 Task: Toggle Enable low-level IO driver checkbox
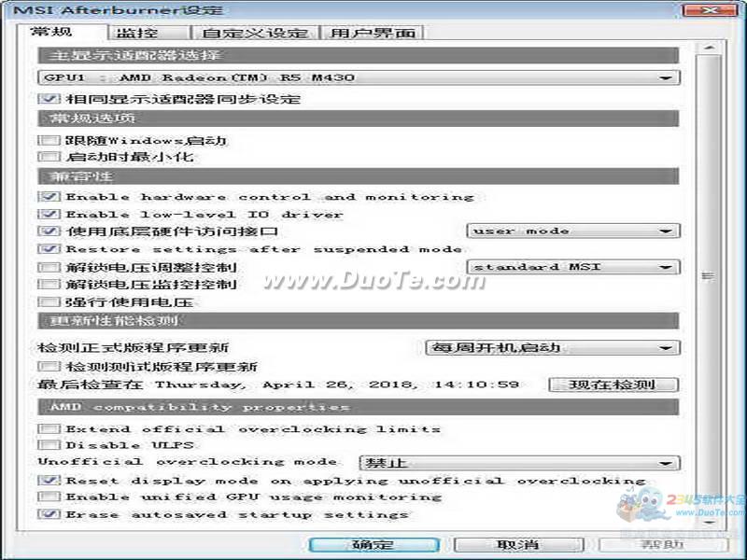(49, 214)
